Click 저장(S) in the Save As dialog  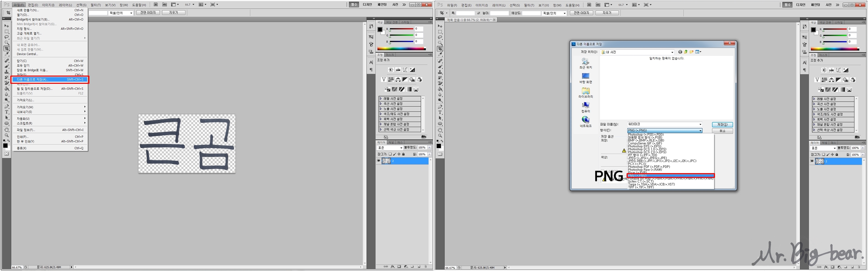722,125
